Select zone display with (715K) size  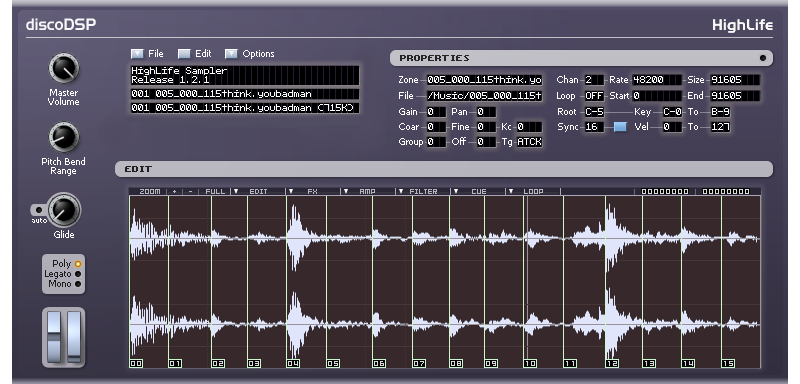coord(245,108)
